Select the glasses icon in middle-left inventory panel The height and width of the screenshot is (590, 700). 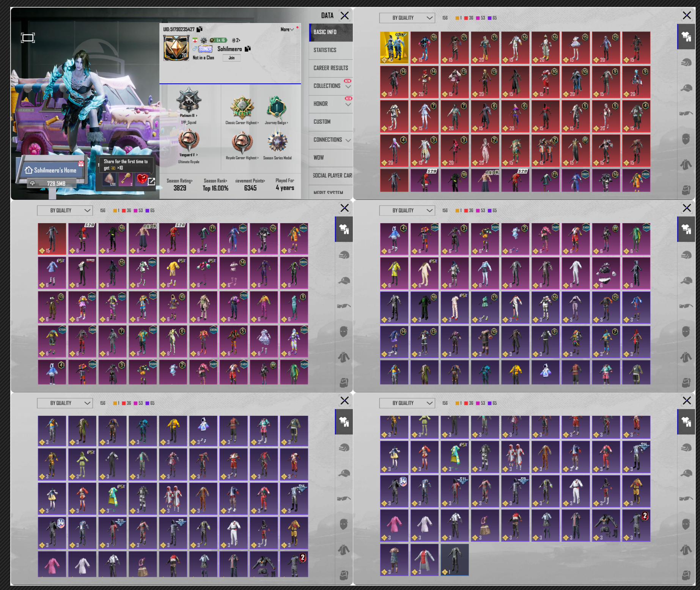(x=344, y=306)
